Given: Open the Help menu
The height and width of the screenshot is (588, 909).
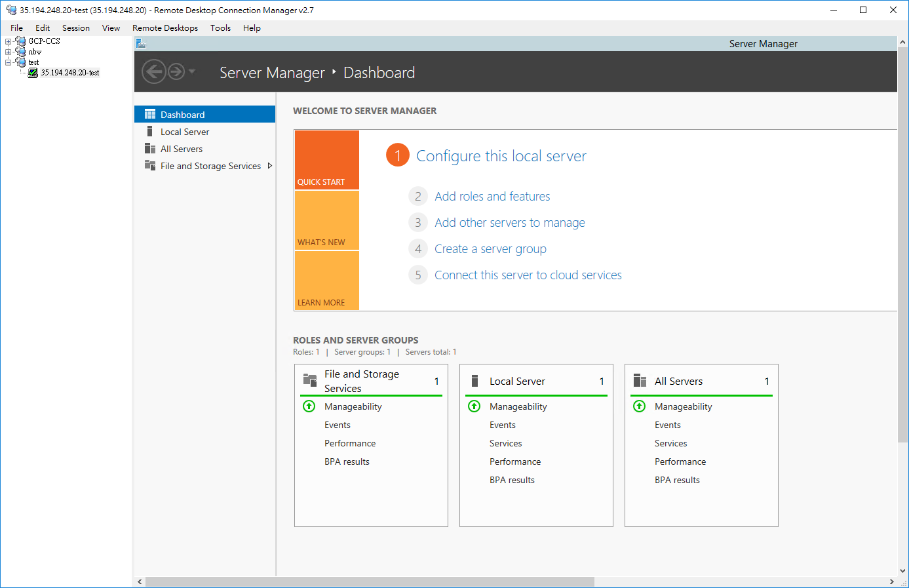Looking at the screenshot, I should [252, 28].
